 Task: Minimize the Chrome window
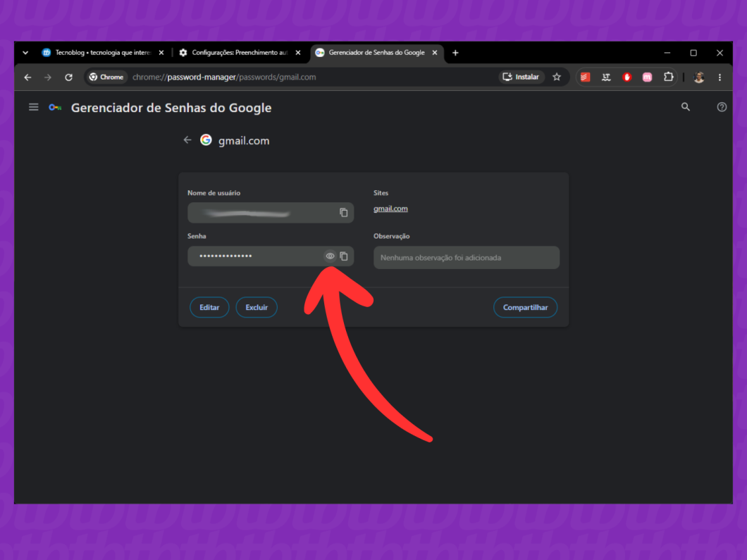[x=667, y=53]
